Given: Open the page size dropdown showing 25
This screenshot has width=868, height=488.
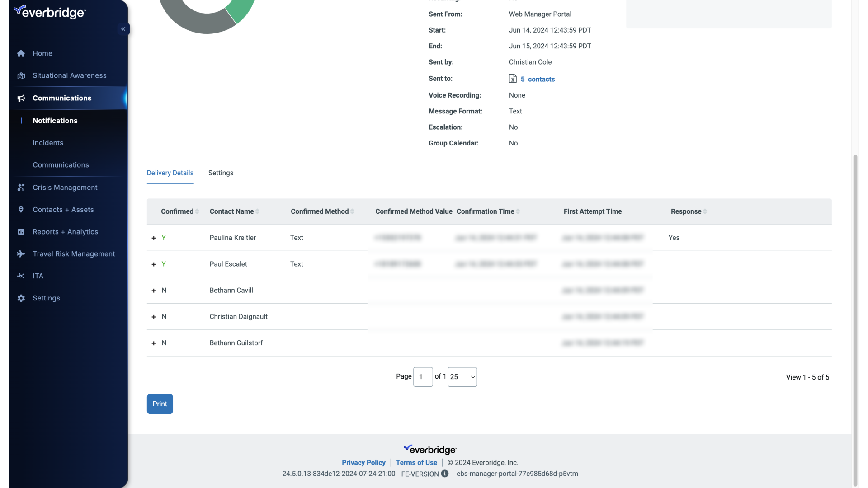Looking at the screenshot, I should click(x=462, y=377).
